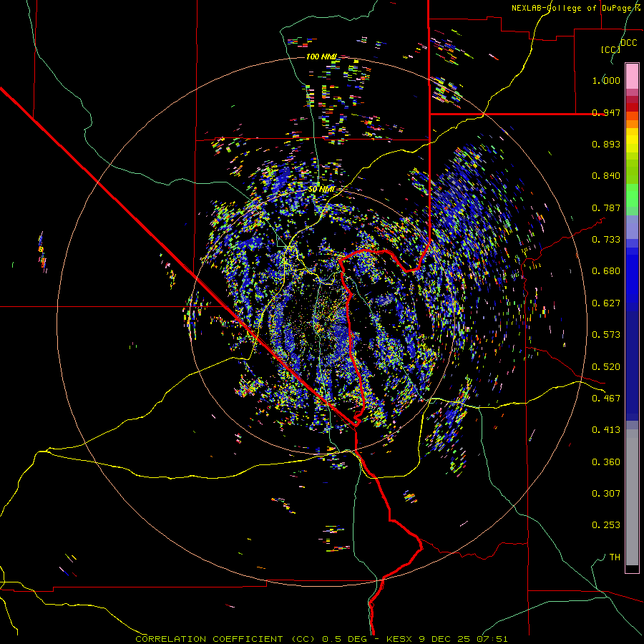
Task: Pick the red segment of the color bar
Action: tap(632, 107)
